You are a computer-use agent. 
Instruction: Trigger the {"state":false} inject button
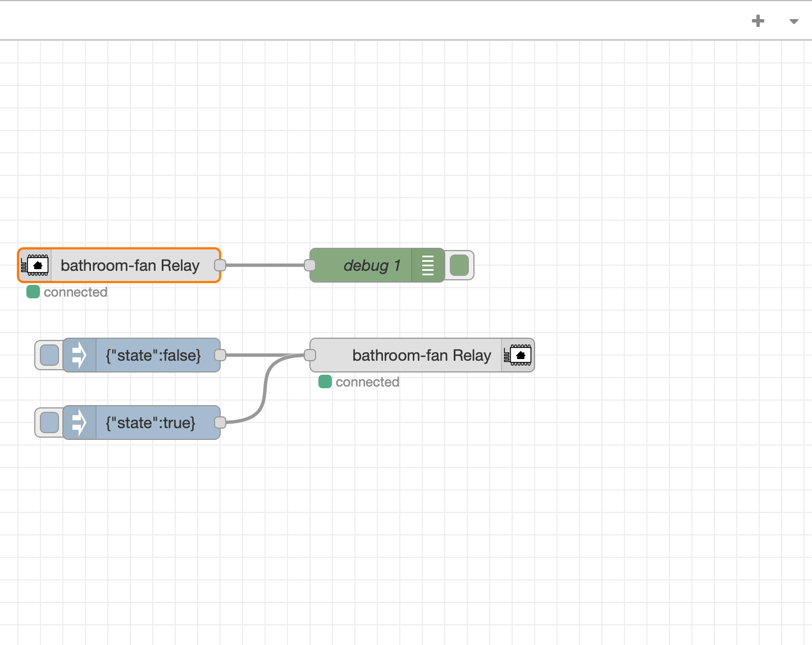coord(49,355)
